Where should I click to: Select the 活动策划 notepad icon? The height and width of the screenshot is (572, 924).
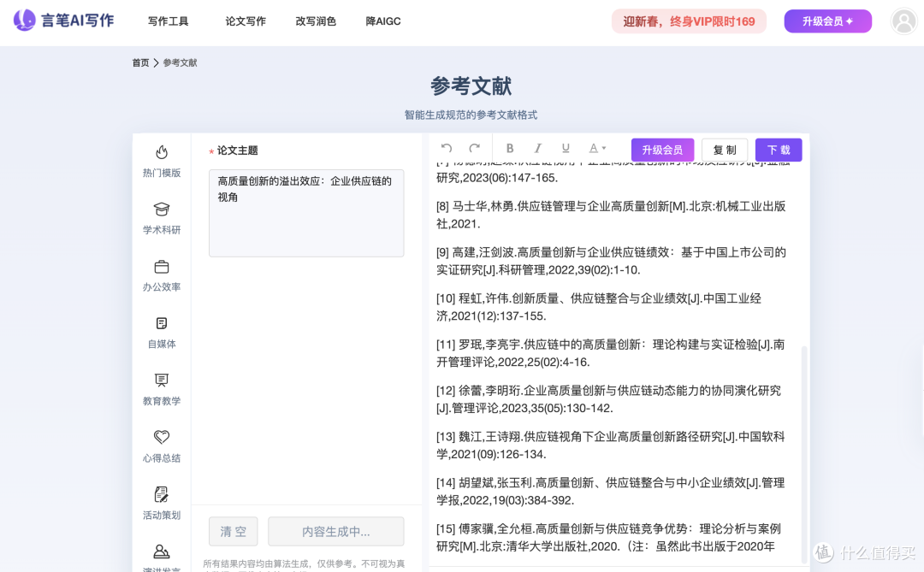pos(162,494)
